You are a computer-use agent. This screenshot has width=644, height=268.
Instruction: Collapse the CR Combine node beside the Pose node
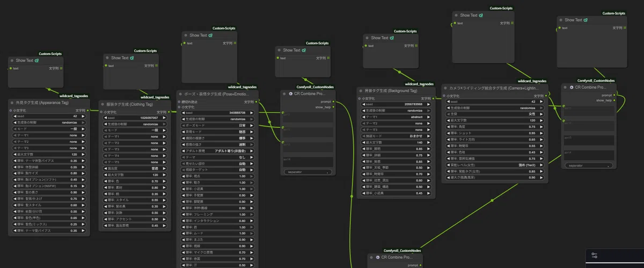(x=284, y=93)
